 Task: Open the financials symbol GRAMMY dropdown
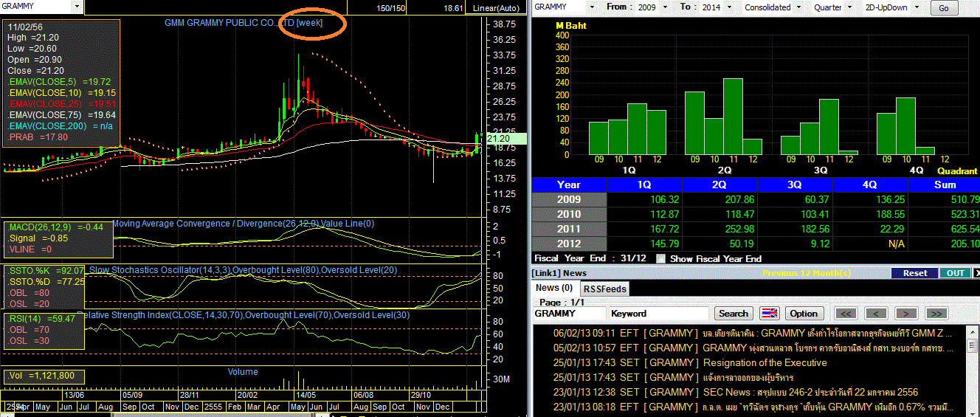click(591, 7)
